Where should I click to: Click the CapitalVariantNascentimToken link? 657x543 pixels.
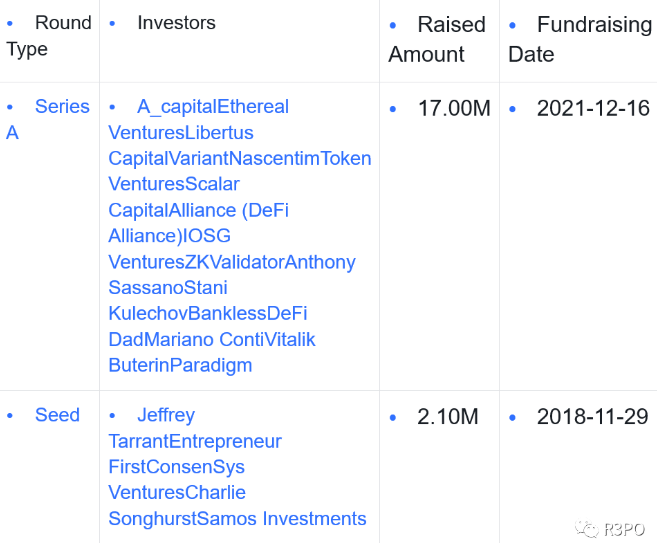click(x=240, y=159)
